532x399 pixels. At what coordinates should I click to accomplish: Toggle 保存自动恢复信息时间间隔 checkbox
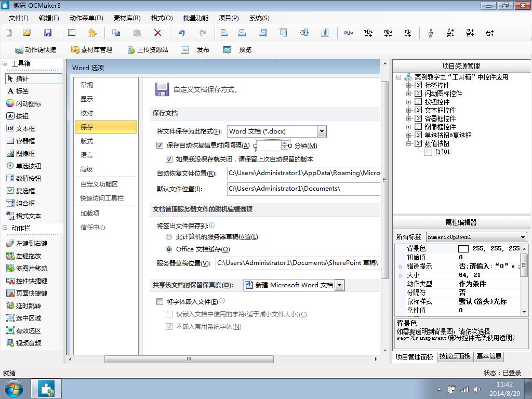[160, 145]
